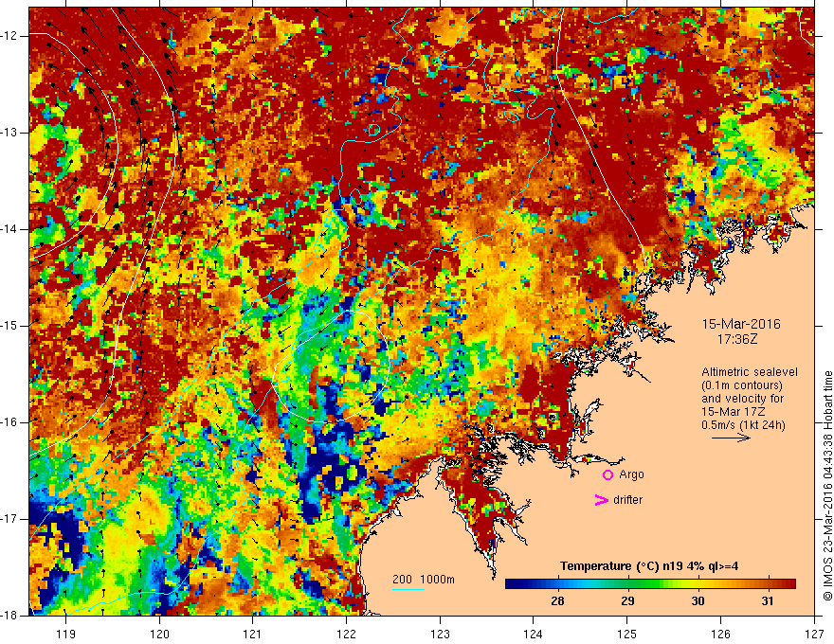Click longitude axis label '122'
The image size is (834, 644).
346,635
